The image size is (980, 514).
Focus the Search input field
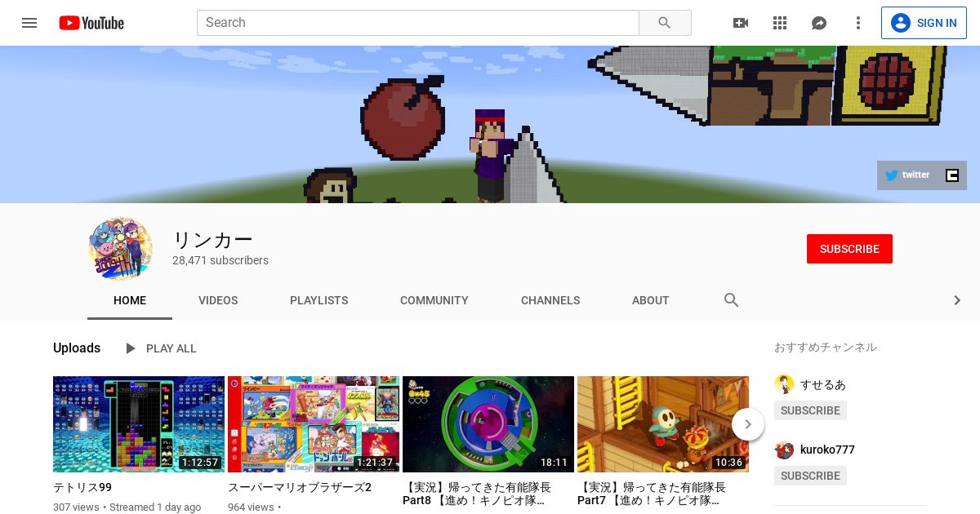click(x=418, y=23)
